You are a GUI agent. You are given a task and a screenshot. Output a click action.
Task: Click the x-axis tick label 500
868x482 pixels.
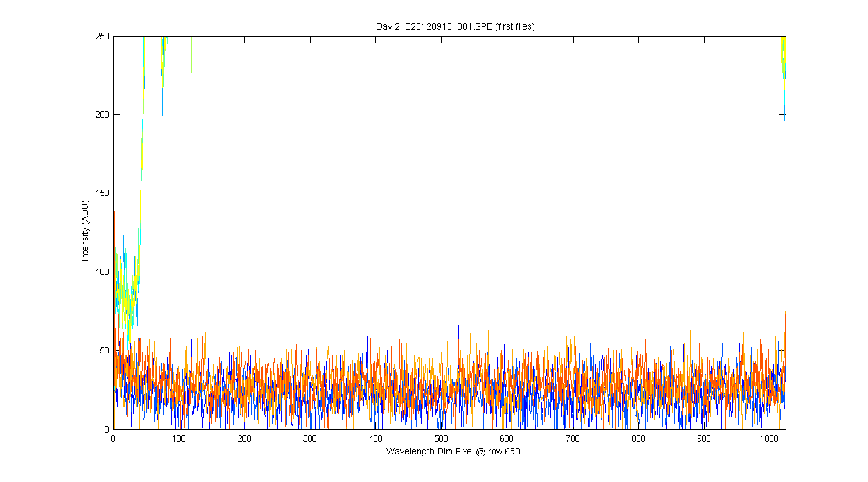coord(441,438)
